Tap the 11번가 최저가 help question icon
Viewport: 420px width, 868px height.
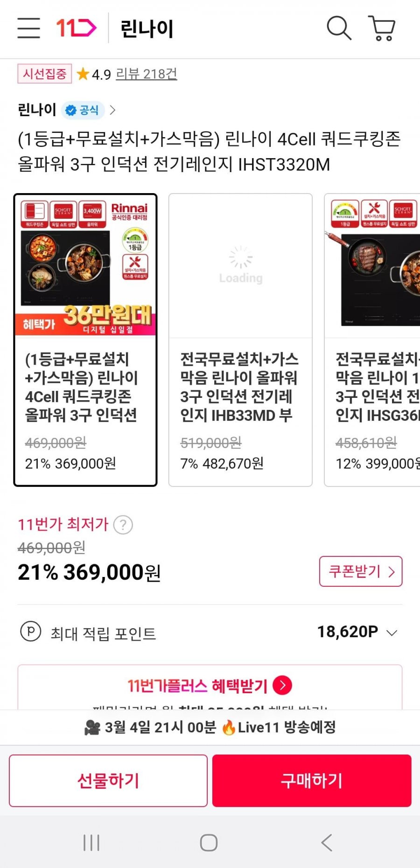[x=123, y=525]
